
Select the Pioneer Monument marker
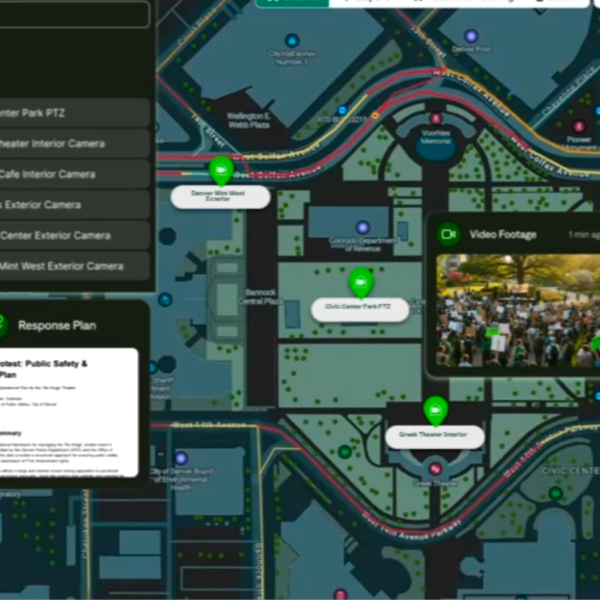click(579, 126)
